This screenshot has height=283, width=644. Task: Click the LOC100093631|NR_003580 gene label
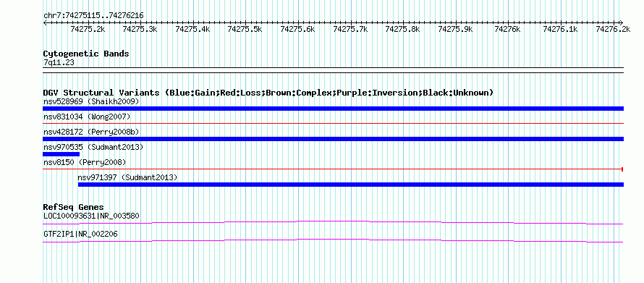point(91,216)
